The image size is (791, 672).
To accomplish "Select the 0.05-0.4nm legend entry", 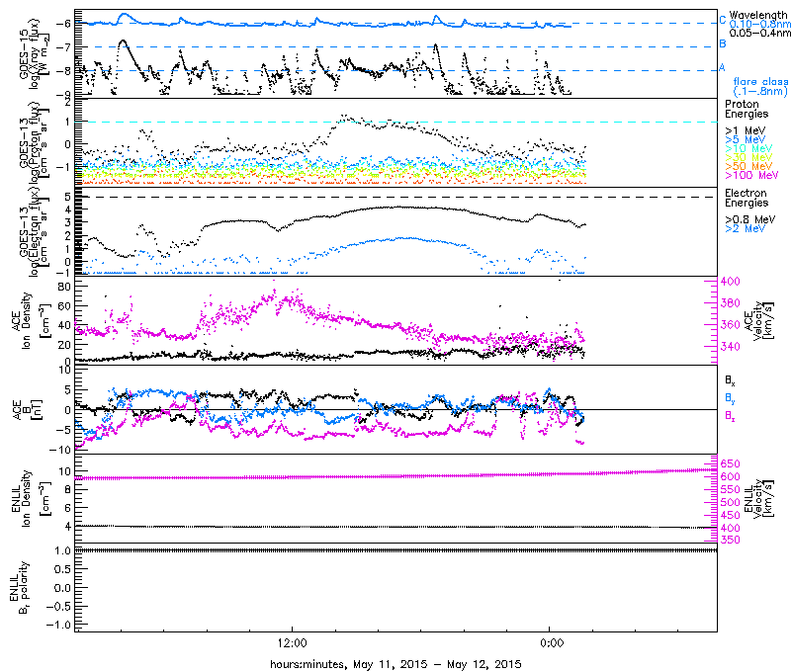I will coord(759,33).
